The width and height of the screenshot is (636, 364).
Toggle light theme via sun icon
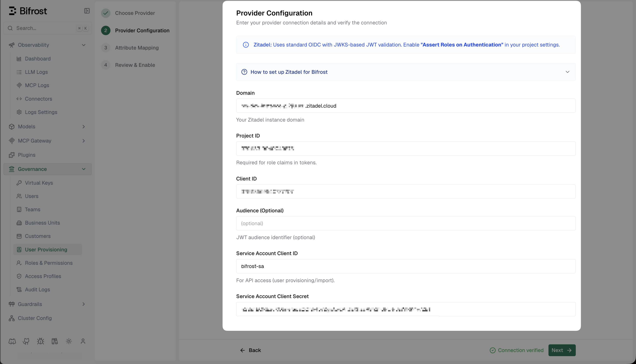pos(69,341)
